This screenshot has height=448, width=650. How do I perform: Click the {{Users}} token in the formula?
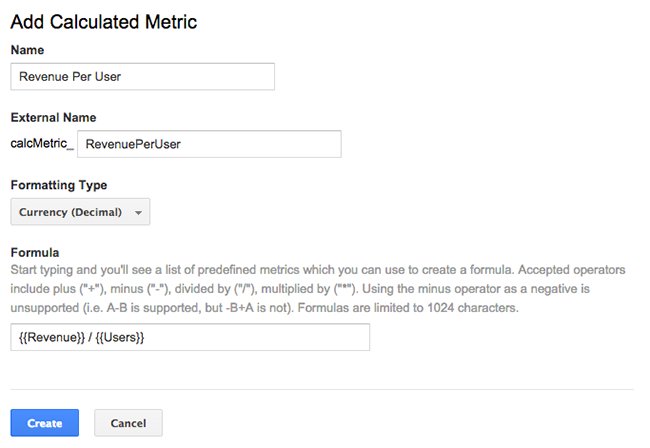click(120, 337)
